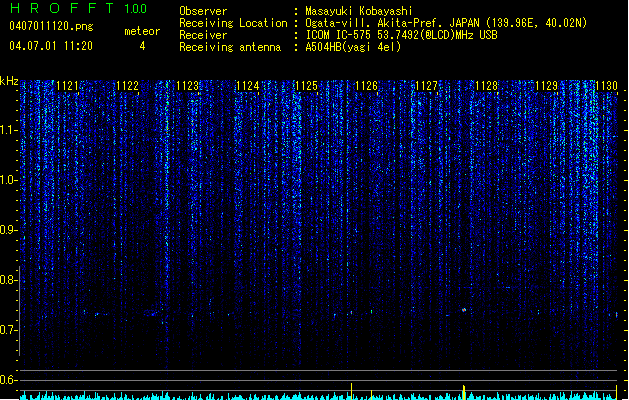629x400 pixels.
Task: Click the 1124 time marker
Action: (x=248, y=86)
